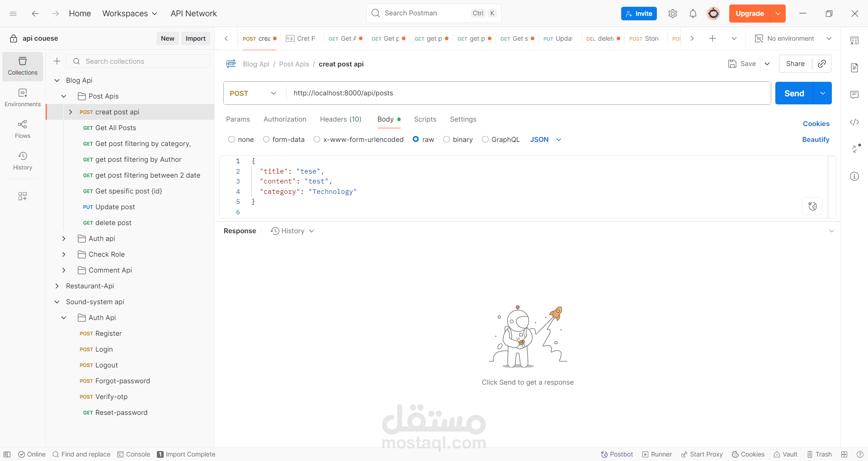Open the Save options dropdown arrow
The height and width of the screenshot is (461, 868).
[x=767, y=64]
